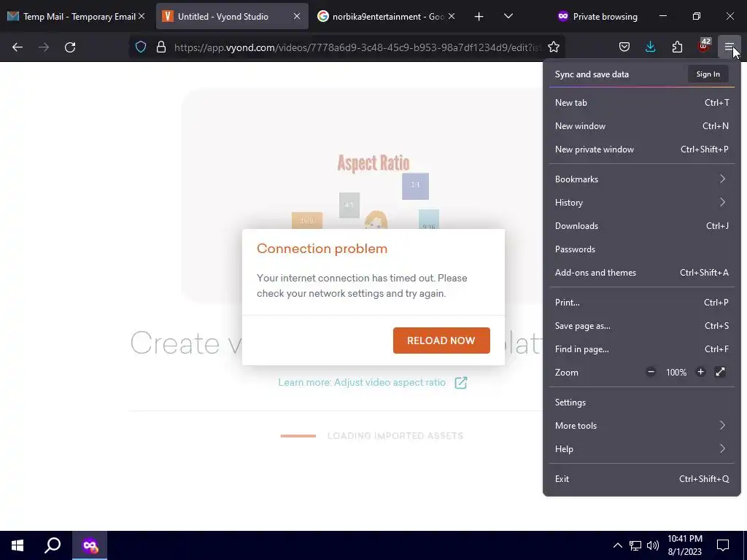This screenshot has width=747, height=560.
Task: Open Downloads from the menu
Action: tap(642, 226)
